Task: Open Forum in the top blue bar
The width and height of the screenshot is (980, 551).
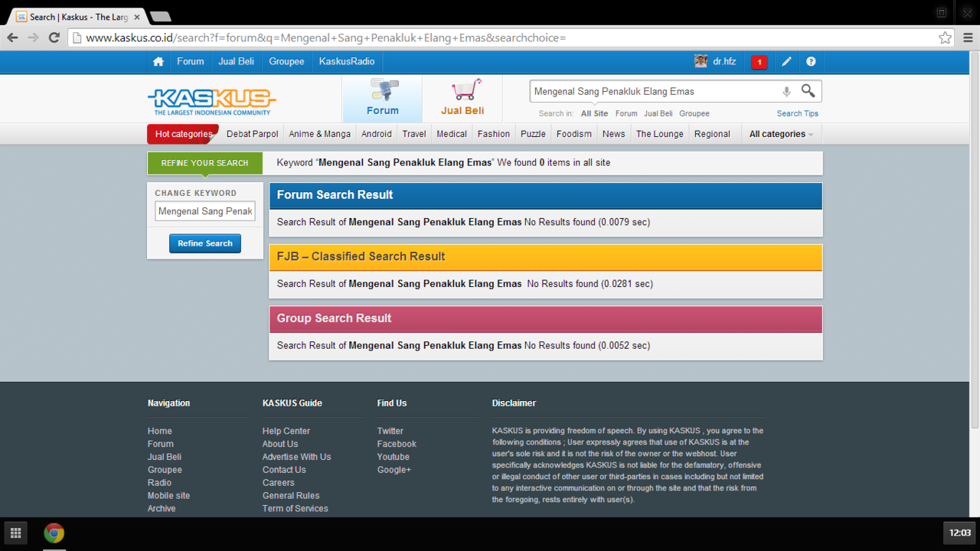Action: [x=191, y=61]
